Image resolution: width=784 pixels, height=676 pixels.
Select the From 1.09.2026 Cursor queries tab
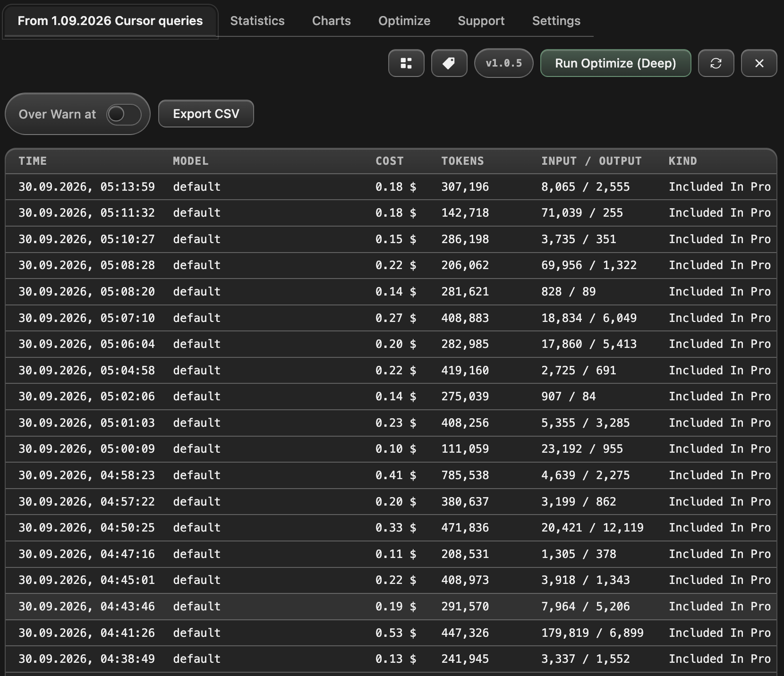(110, 21)
